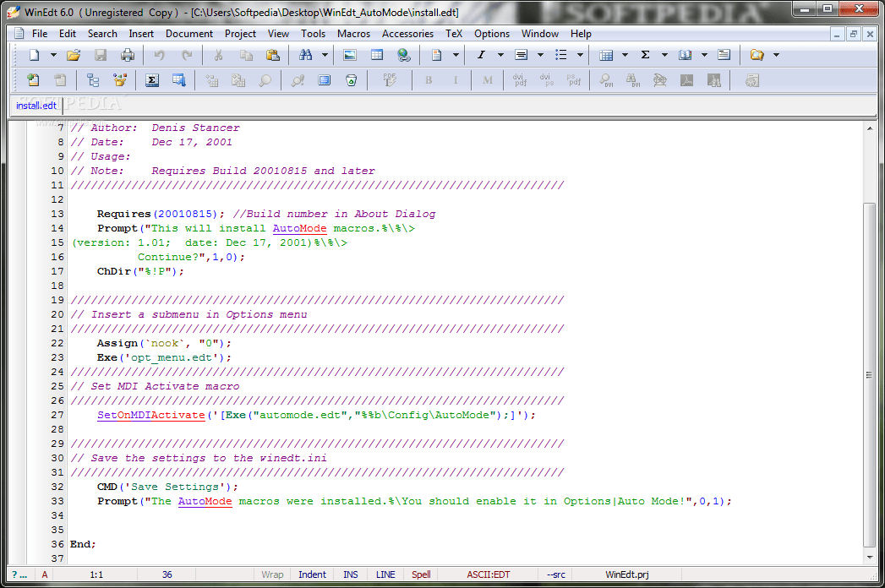This screenshot has width=885, height=588.
Task: Open a file with the folder icon
Action: [x=74, y=55]
